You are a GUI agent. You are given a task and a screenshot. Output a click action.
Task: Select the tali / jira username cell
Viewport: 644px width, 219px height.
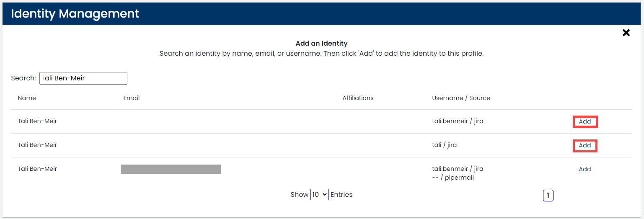click(x=444, y=145)
